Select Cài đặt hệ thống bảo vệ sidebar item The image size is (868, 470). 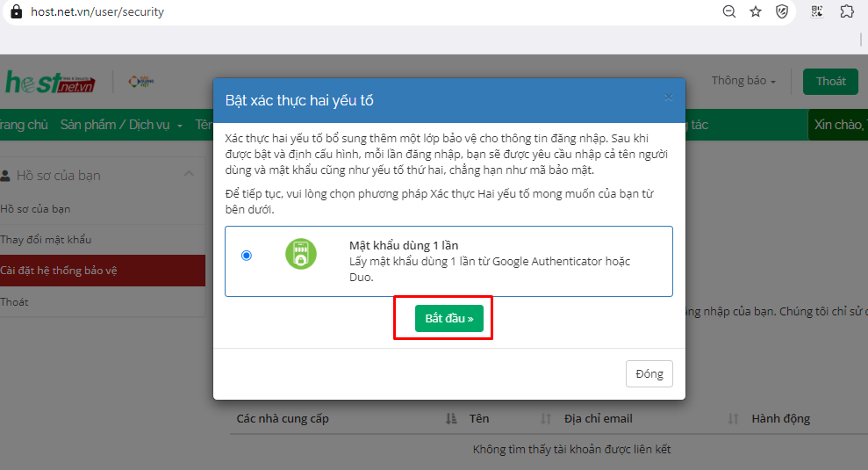pyautogui.click(x=59, y=271)
